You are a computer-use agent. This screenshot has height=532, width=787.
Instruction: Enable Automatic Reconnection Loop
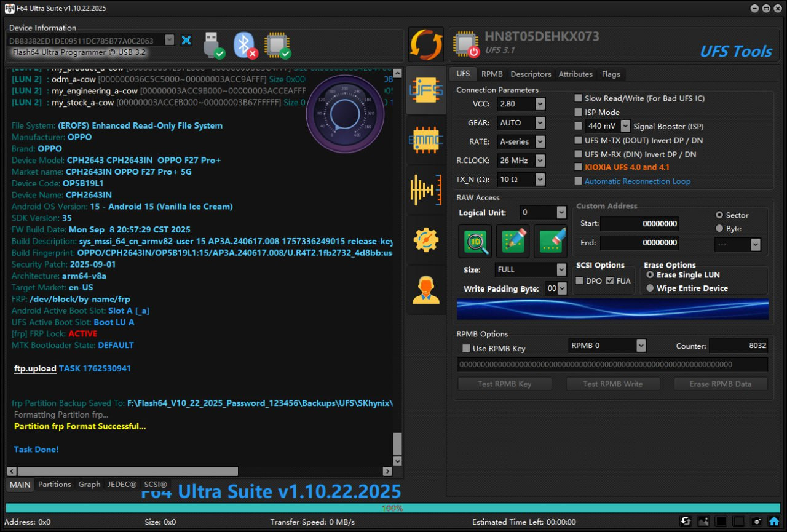[578, 181]
